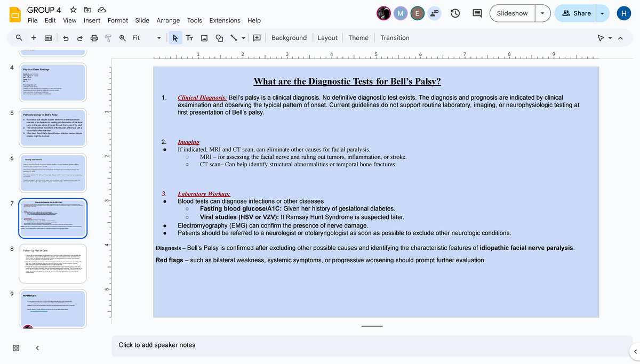Open the Transition settings
The image size is (640, 364).
pos(395,38)
